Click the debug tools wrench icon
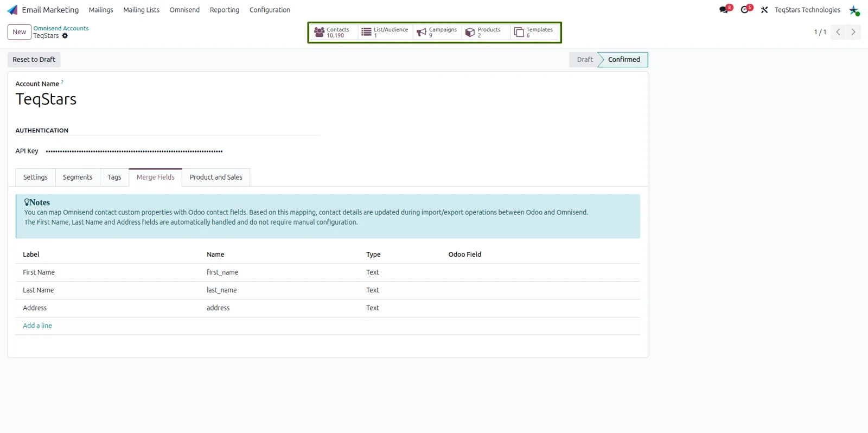Image resolution: width=868 pixels, height=433 pixels. [x=764, y=10]
